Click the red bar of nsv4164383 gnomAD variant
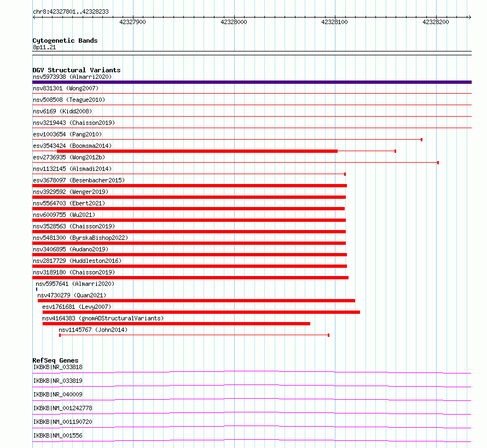 pos(176,324)
